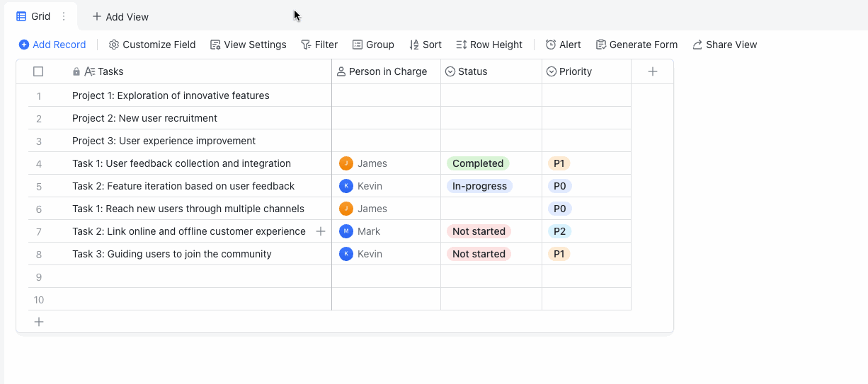Viewport: 868px width, 384px height.
Task: Open the Grid tab's three-dot options menu
Action: coord(64,16)
